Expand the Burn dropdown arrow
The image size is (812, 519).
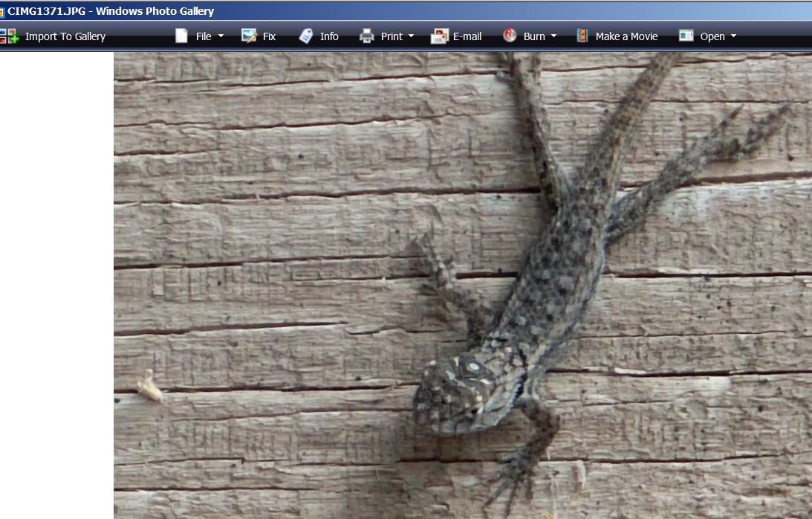tap(553, 36)
